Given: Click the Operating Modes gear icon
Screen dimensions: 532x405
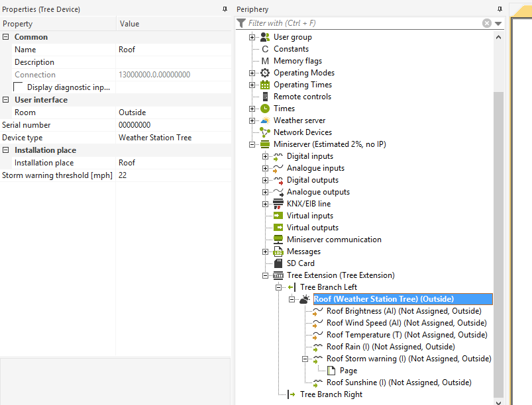Looking at the screenshot, I should click(x=265, y=73).
